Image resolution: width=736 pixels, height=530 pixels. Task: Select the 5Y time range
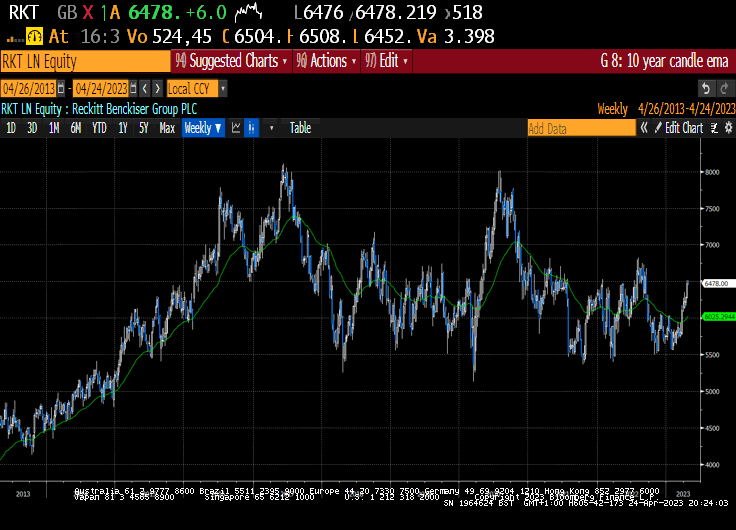tap(144, 128)
